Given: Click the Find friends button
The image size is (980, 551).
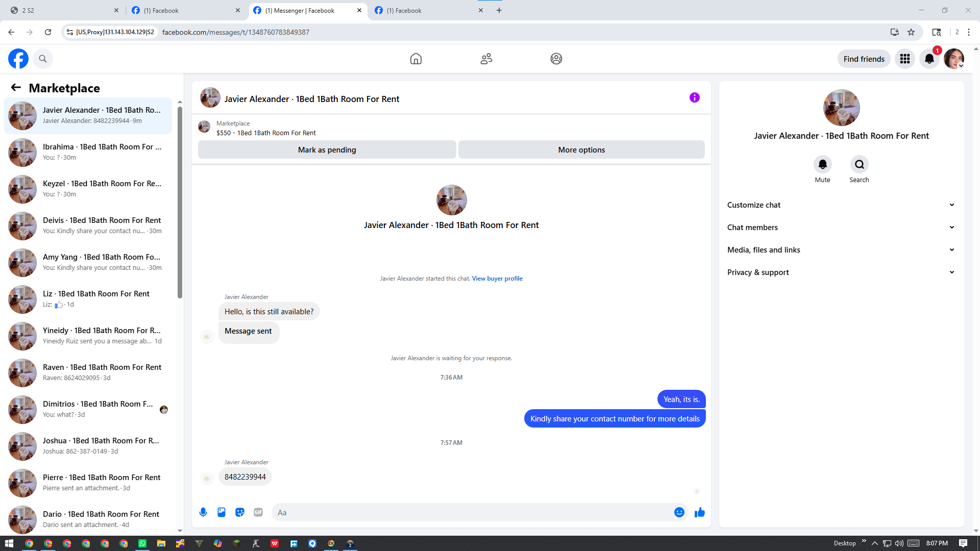Looking at the screenshot, I should click(864, 59).
